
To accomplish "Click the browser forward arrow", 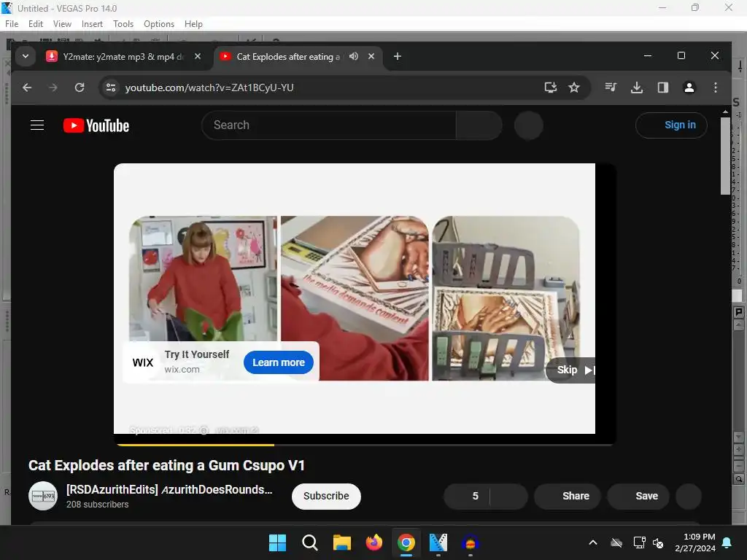I will click(x=53, y=87).
